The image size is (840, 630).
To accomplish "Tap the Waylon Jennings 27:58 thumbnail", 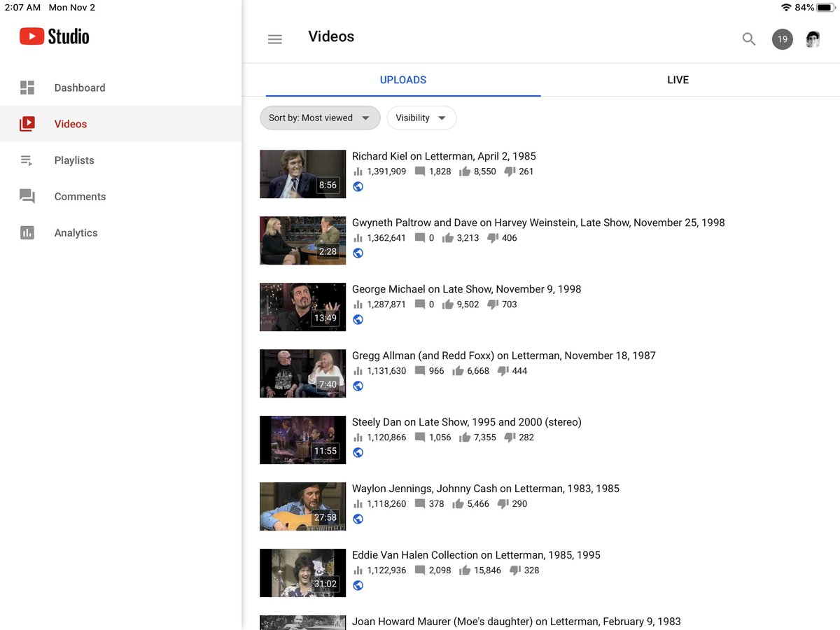I will [x=302, y=506].
